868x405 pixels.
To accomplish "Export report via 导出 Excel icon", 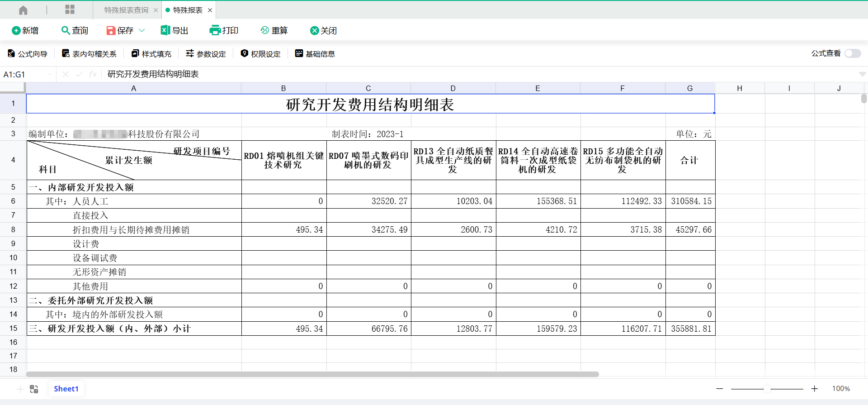I will [165, 30].
